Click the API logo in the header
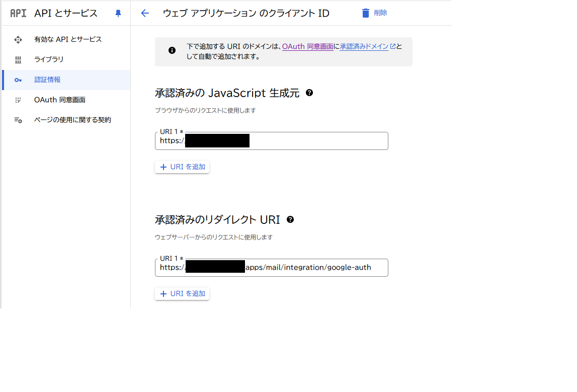Screen dimensions: 577x392 point(18,14)
